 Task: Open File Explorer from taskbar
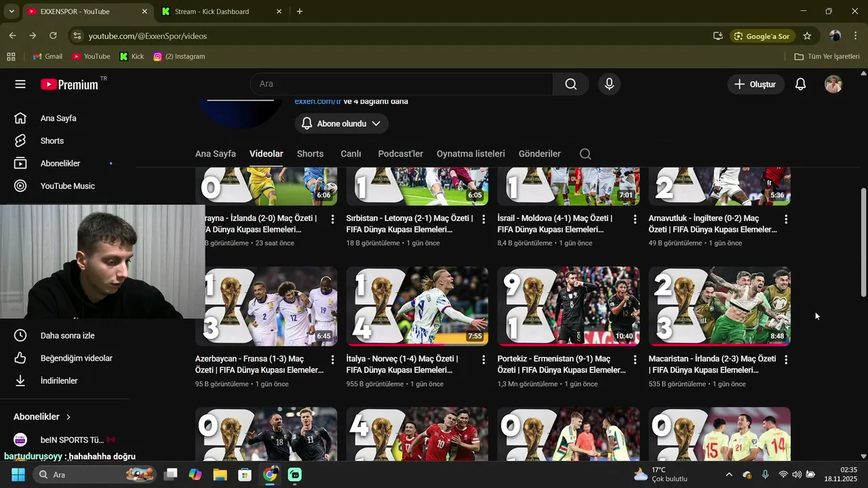point(220,474)
